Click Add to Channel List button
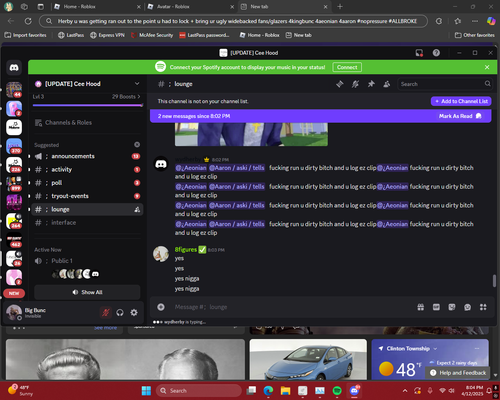 coord(461,101)
